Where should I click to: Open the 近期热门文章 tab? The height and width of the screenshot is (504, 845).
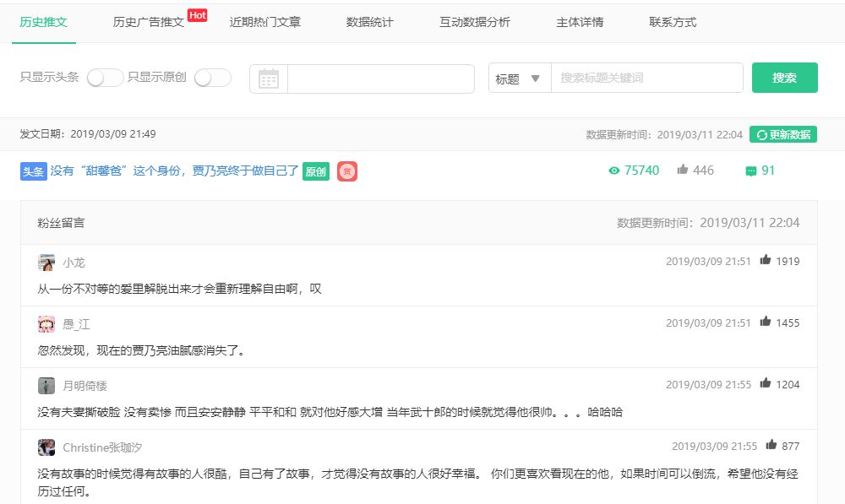(x=264, y=22)
